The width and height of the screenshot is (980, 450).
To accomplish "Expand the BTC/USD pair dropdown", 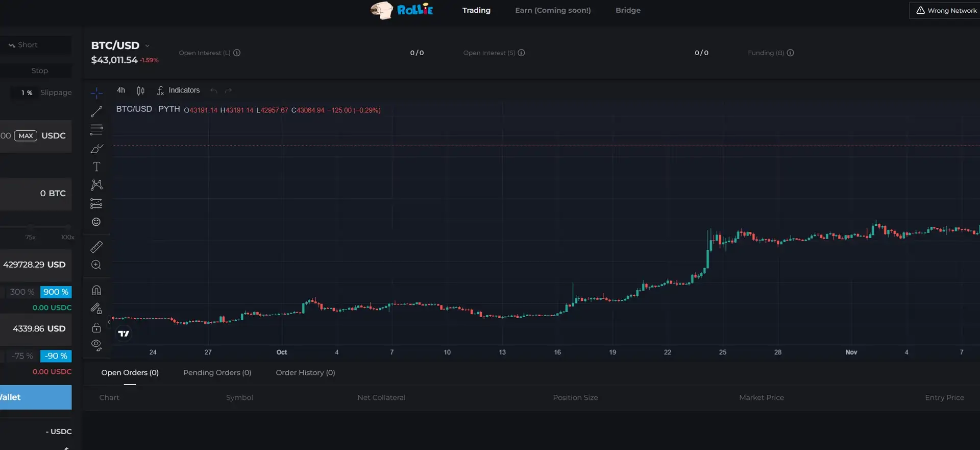I will click(x=147, y=46).
